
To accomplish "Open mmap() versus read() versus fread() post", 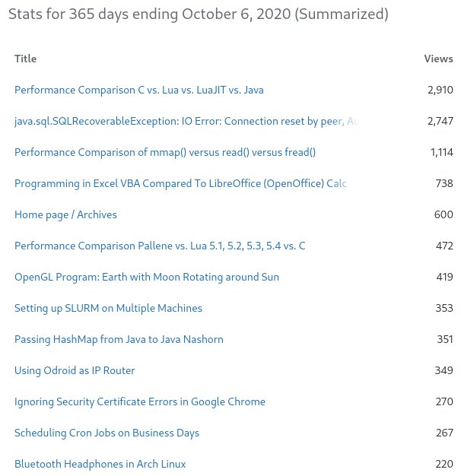I will [x=164, y=153].
